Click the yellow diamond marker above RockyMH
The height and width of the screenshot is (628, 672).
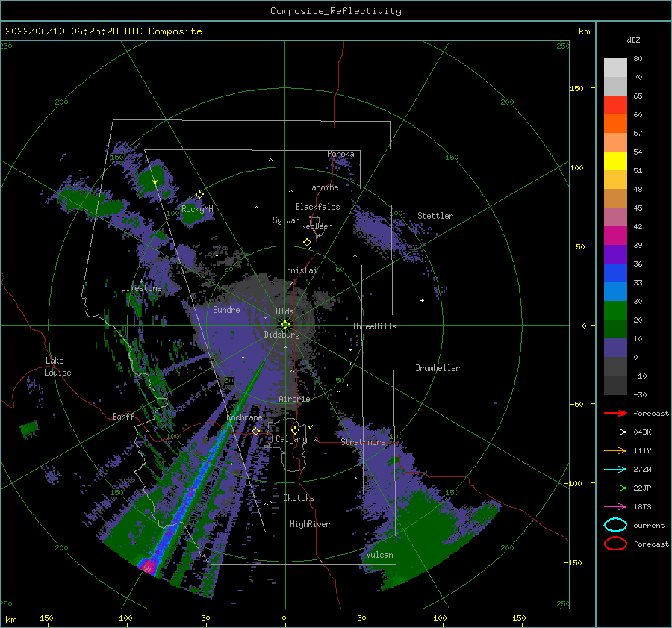point(199,195)
